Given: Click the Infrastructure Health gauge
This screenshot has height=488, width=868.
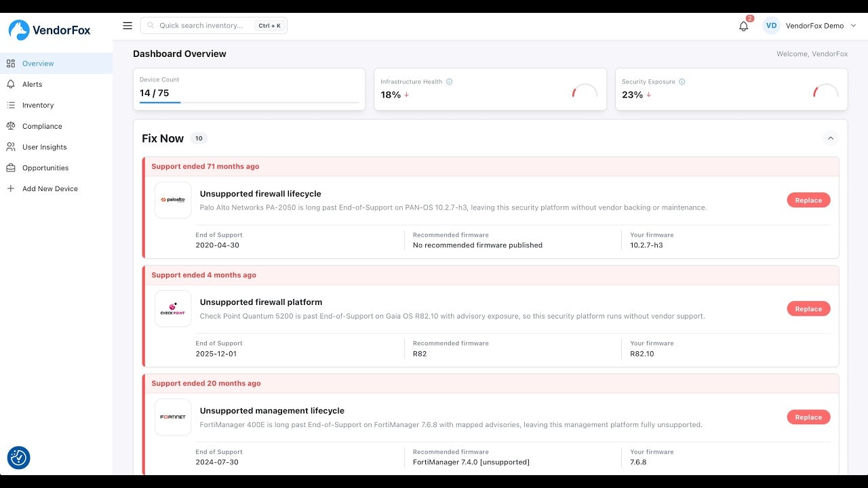Looking at the screenshot, I should pos(585,91).
